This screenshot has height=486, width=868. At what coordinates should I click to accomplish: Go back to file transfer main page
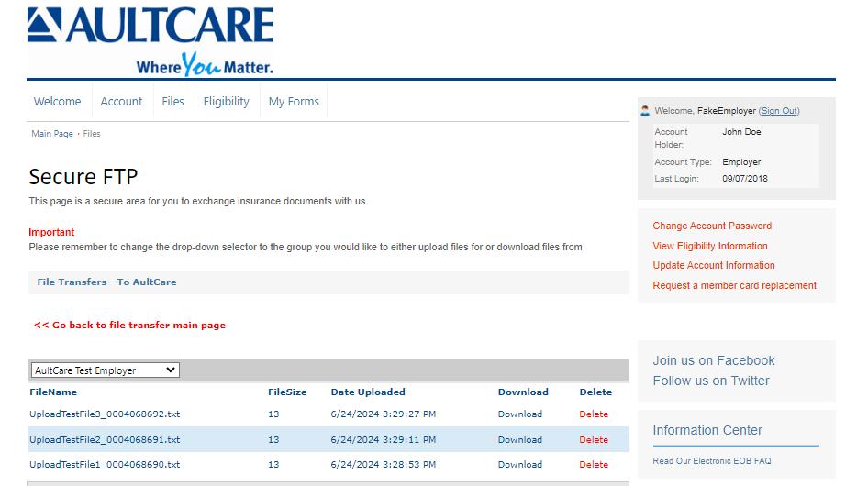pos(129,325)
